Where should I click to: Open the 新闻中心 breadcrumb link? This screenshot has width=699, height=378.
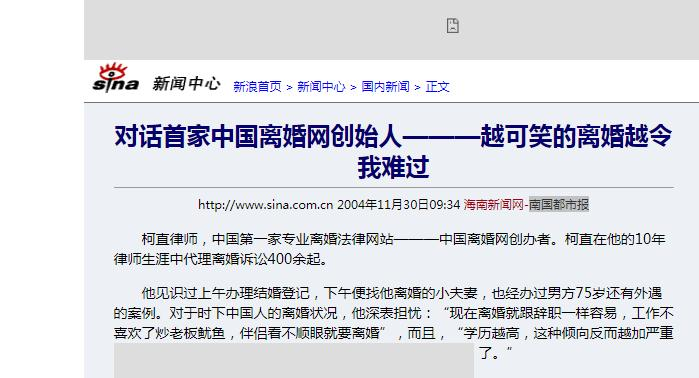321,86
